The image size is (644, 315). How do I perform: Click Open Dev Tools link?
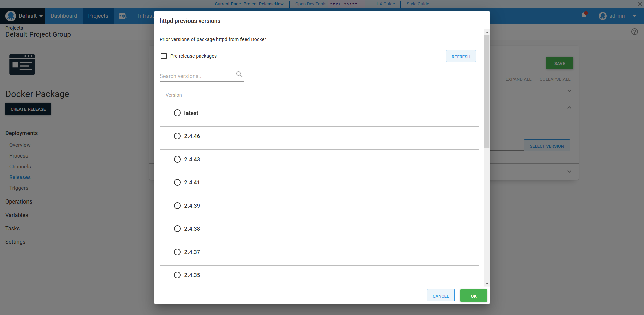coord(311,4)
